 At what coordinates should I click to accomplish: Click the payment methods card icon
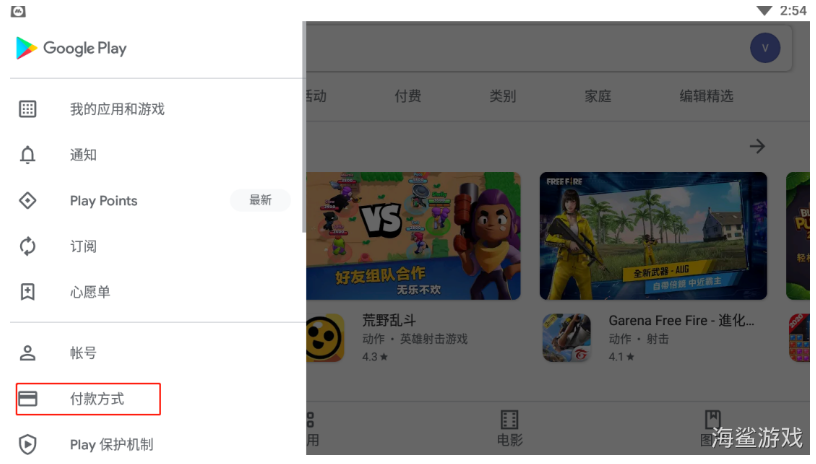click(x=28, y=399)
